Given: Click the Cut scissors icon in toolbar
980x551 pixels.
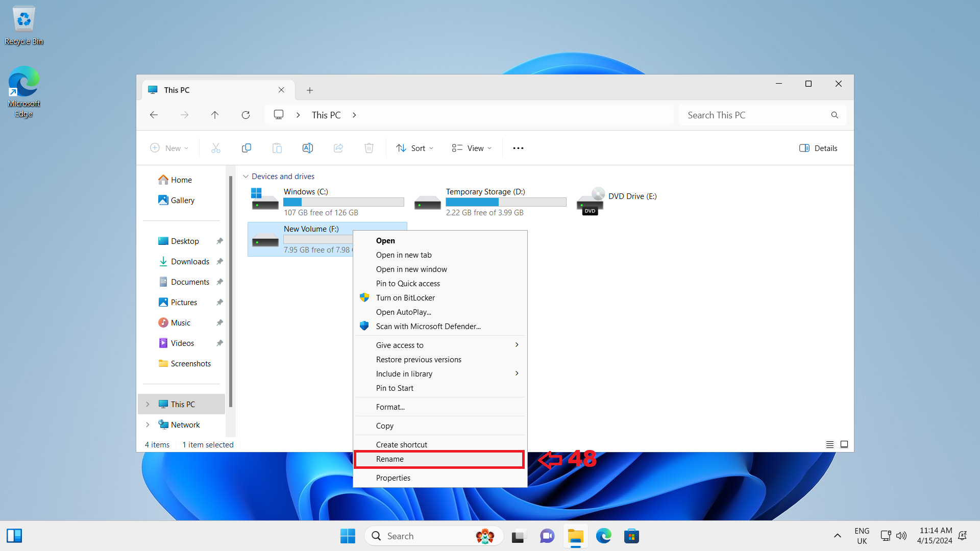Looking at the screenshot, I should click(x=216, y=148).
